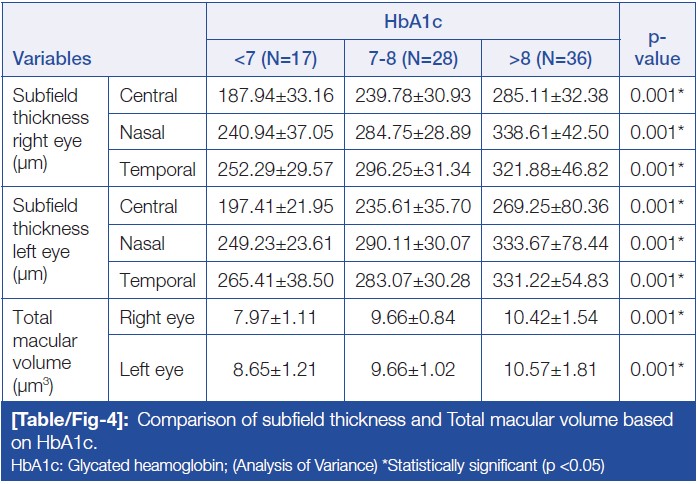Click the value 331.22±54.83
The image size is (698, 484).
tap(549, 281)
